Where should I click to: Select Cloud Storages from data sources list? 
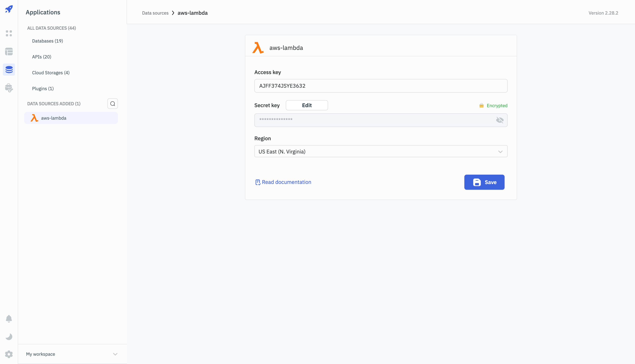(51, 72)
